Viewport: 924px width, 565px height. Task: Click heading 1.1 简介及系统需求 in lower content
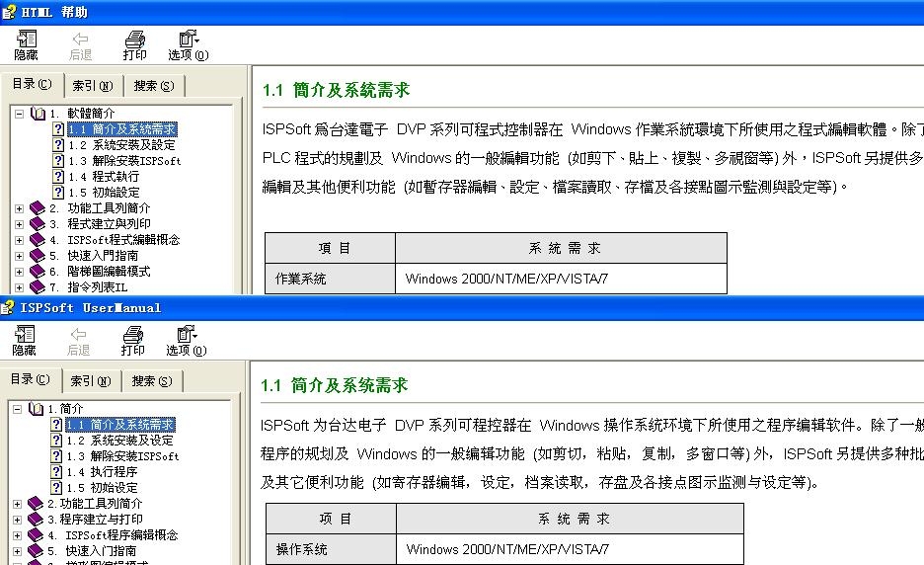[x=334, y=385]
